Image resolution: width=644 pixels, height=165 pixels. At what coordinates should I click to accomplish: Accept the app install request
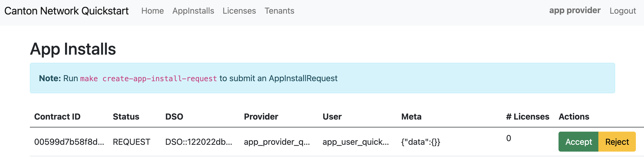point(578,142)
